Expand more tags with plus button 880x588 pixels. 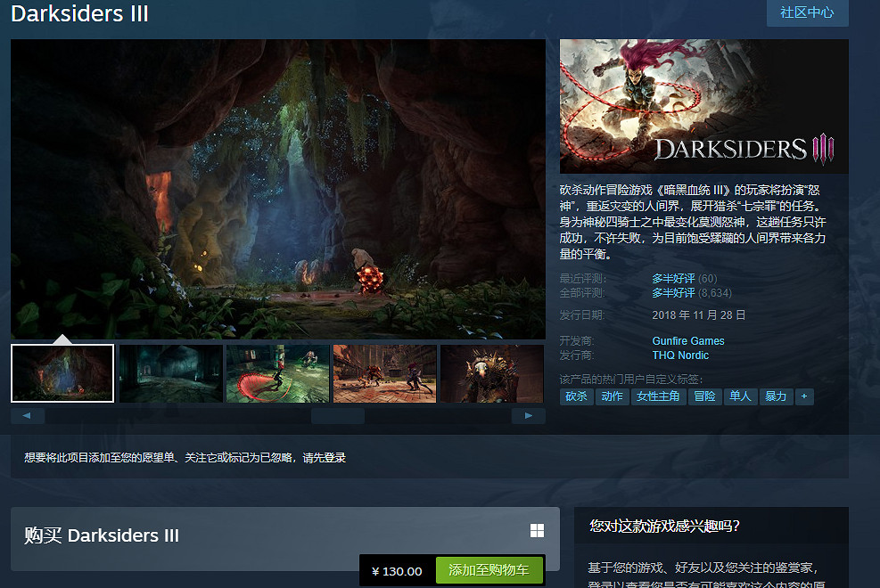(804, 396)
